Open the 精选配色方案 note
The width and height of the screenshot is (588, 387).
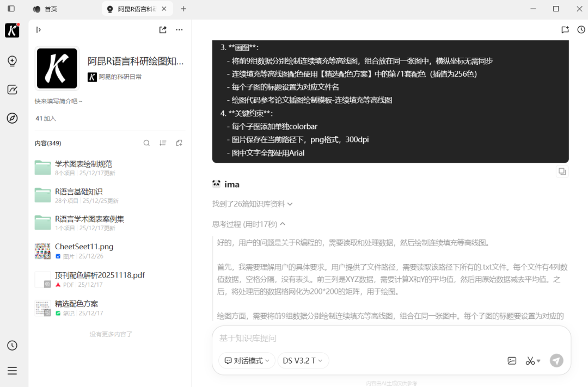tap(109, 308)
